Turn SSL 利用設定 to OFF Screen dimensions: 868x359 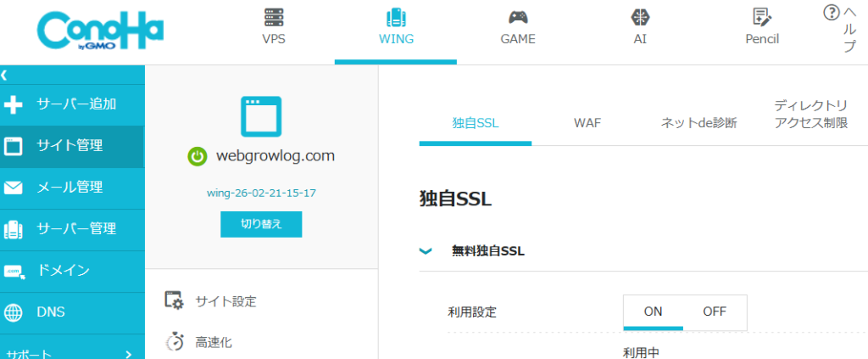(x=715, y=311)
